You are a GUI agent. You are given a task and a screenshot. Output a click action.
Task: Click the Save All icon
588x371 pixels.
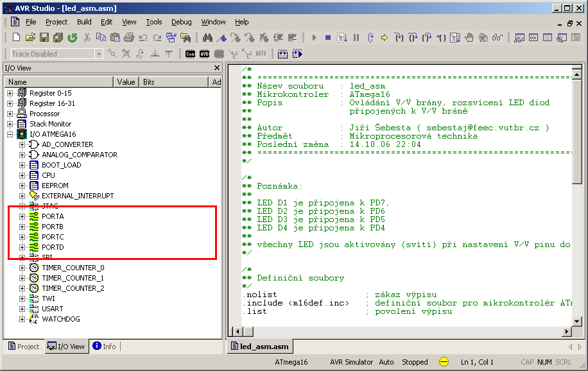58,37
